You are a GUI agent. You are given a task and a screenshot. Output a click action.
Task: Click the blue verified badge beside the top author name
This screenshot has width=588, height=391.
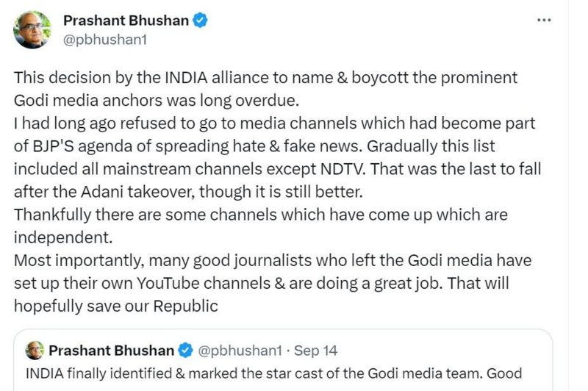[x=200, y=21]
